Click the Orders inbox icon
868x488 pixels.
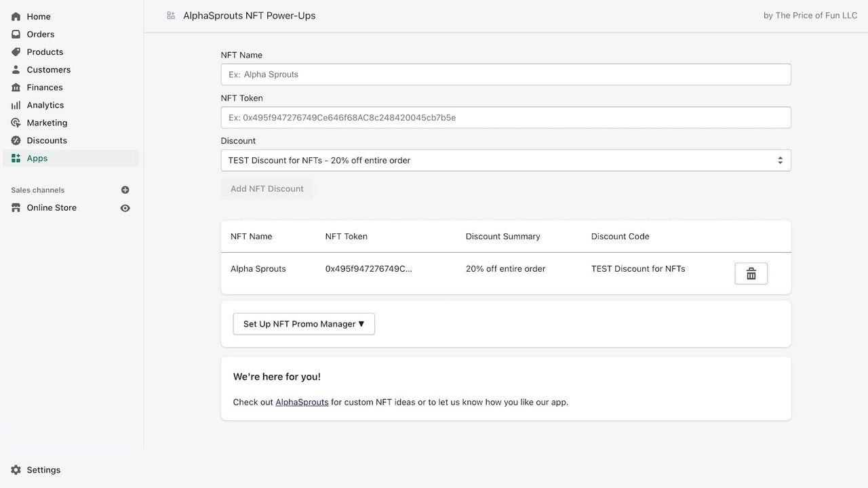[16, 34]
